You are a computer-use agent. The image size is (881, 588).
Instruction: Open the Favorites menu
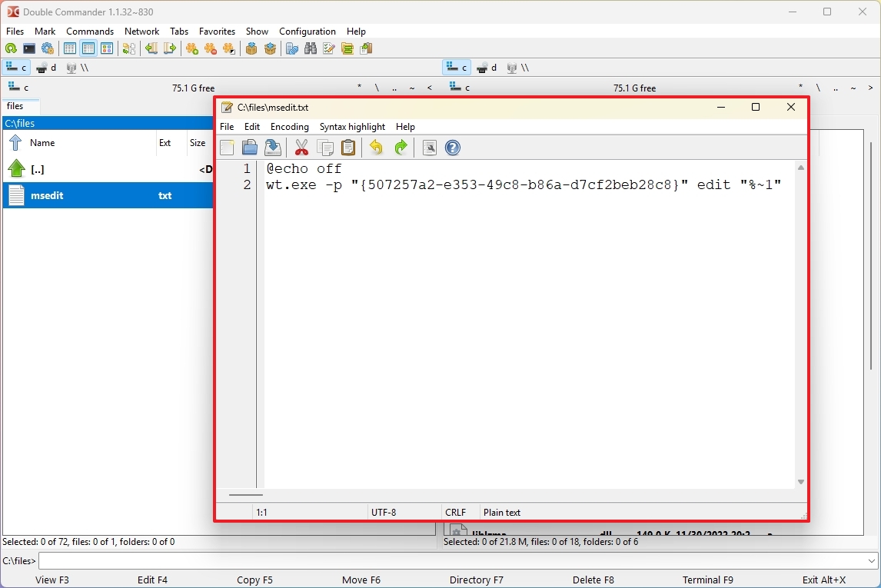click(217, 32)
